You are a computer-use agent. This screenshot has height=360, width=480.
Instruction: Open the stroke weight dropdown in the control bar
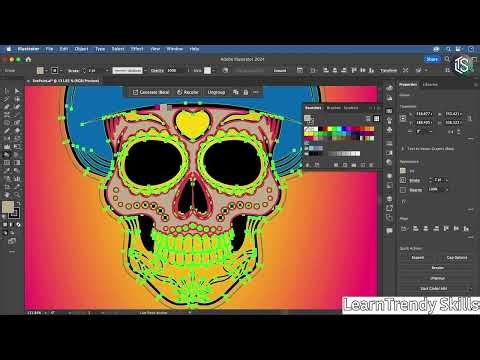107,71
